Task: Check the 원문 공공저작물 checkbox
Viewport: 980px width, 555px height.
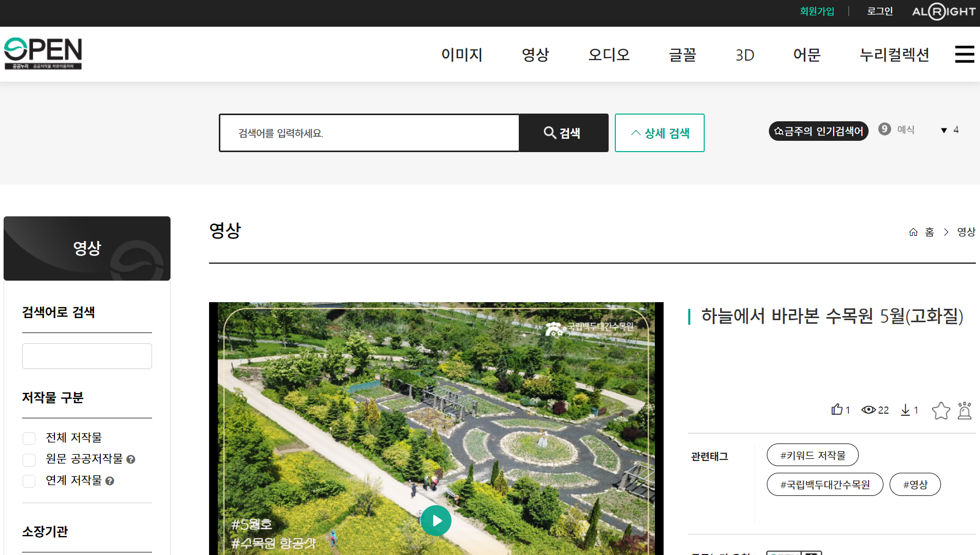Action: pos(29,460)
